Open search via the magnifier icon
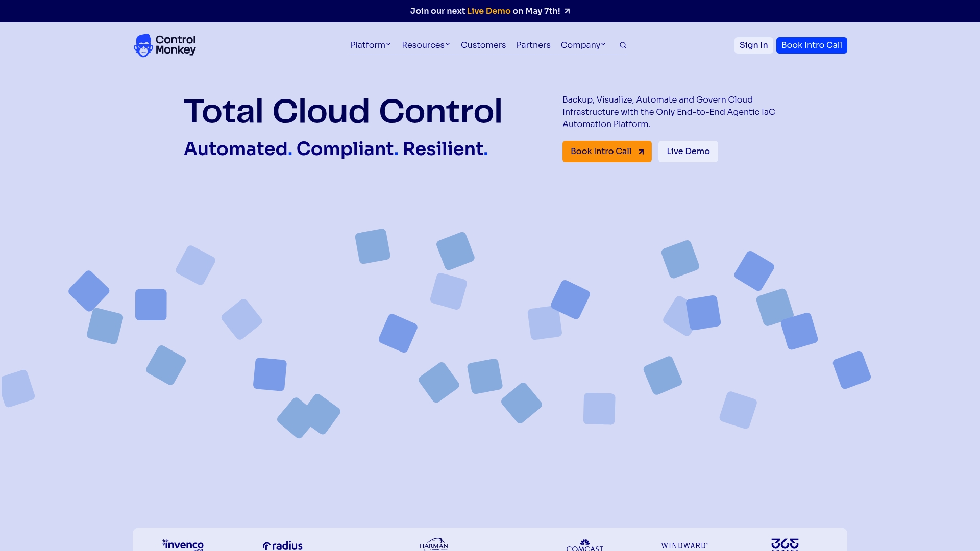The image size is (980, 551). point(623,45)
